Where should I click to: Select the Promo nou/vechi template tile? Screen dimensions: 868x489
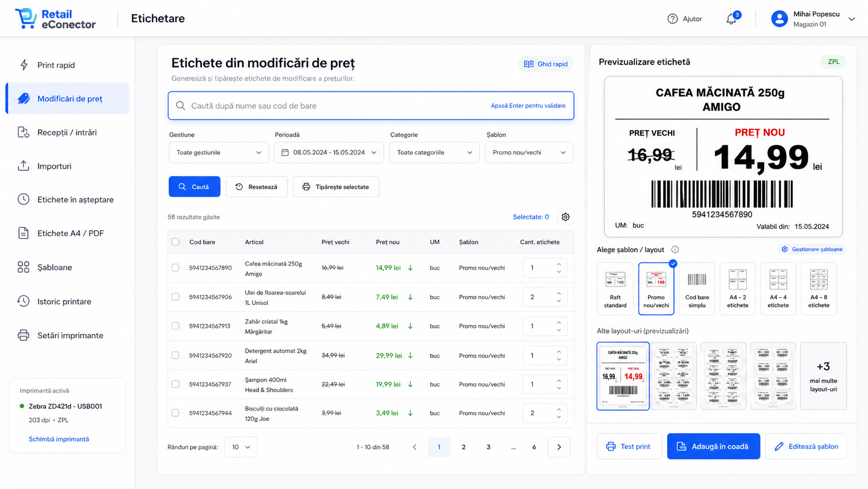tap(656, 288)
